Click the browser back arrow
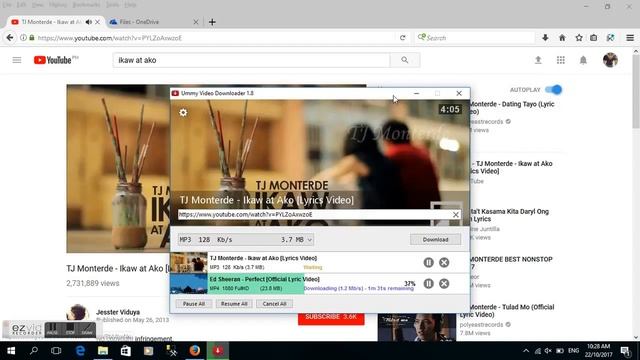 (x=10, y=38)
